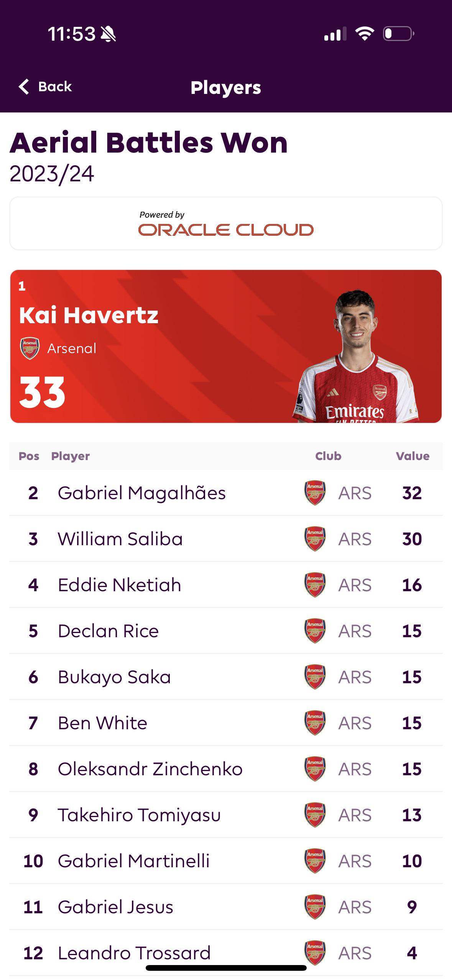The width and height of the screenshot is (452, 980).
Task: Open the Oracle Cloud sponsor banner
Action: 226,224
